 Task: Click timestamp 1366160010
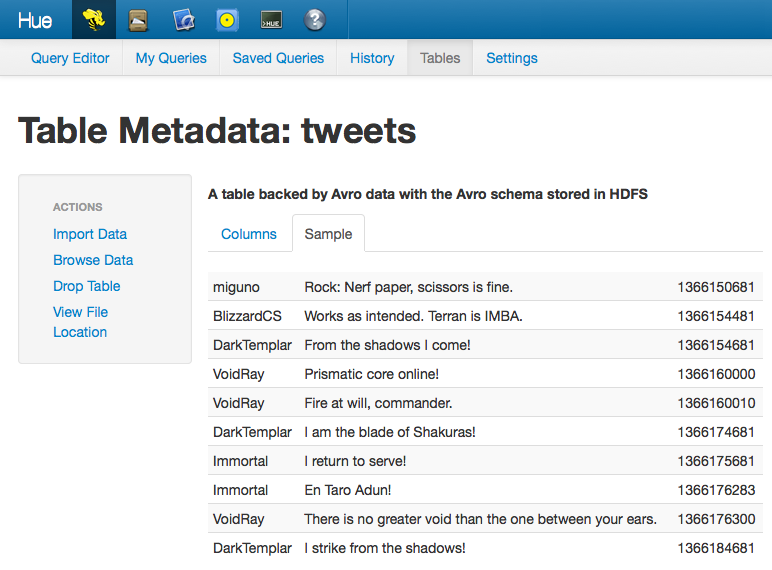(x=716, y=403)
